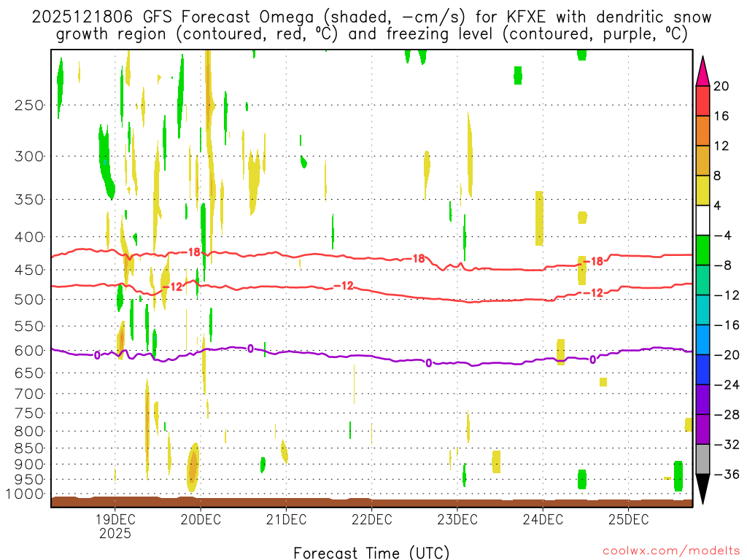Image resolution: width=747 pixels, height=560 pixels.
Task: Pick the orange swatch between 12 and 16
Action: click(703, 131)
